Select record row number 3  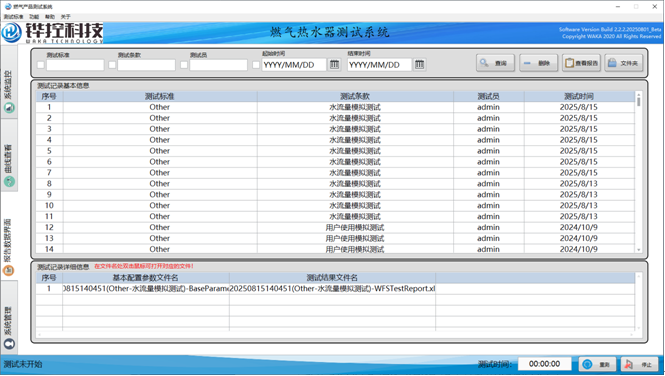pyautogui.click(x=335, y=129)
